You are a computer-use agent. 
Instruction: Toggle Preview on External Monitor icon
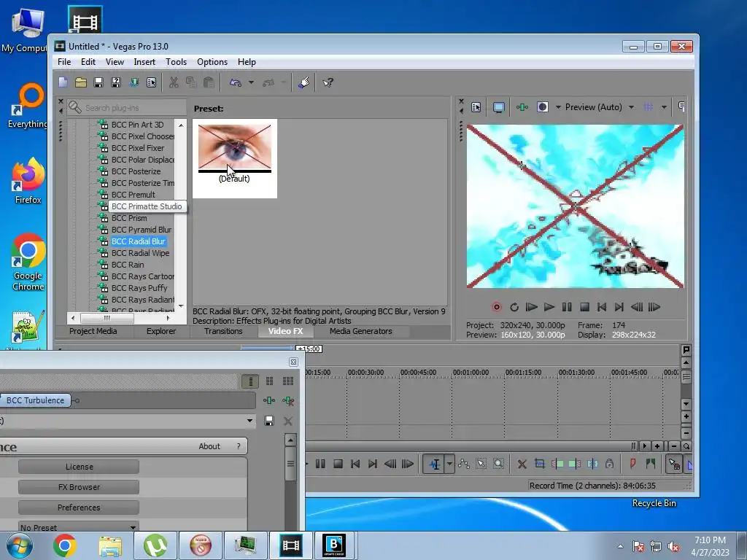point(499,107)
